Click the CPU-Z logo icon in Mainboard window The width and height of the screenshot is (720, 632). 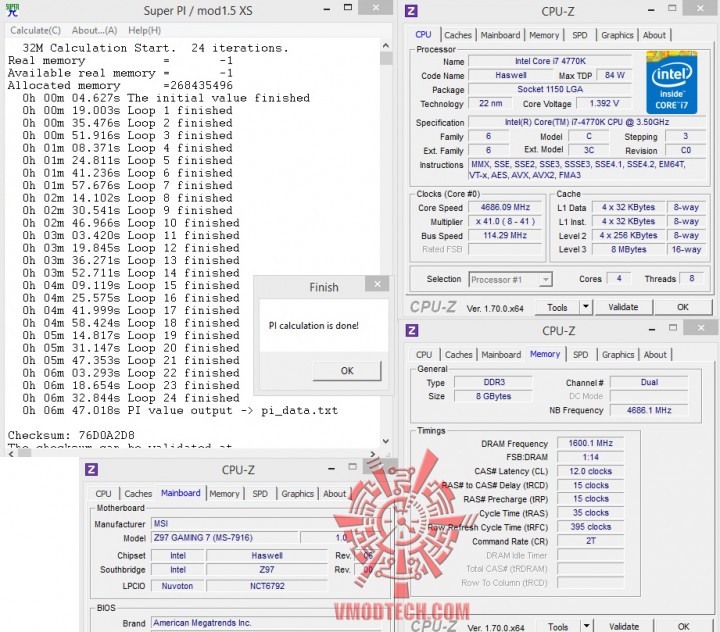91,469
